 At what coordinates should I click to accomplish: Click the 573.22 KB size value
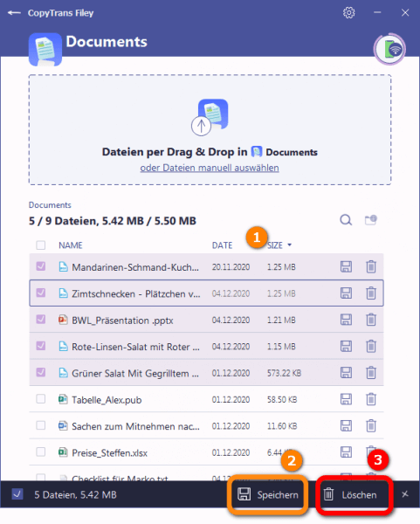(284, 373)
